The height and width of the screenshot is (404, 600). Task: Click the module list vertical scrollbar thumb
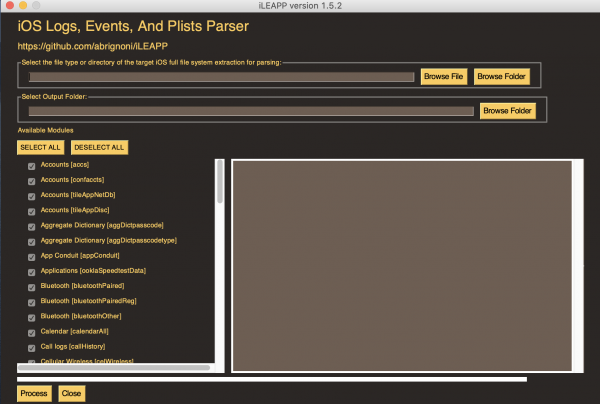[x=220, y=181]
